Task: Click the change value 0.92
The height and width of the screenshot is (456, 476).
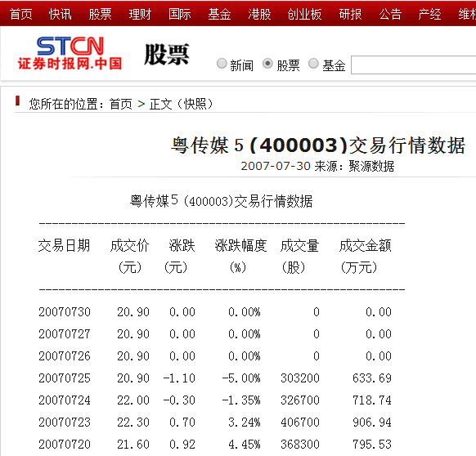Action: pyautogui.click(x=182, y=445)
